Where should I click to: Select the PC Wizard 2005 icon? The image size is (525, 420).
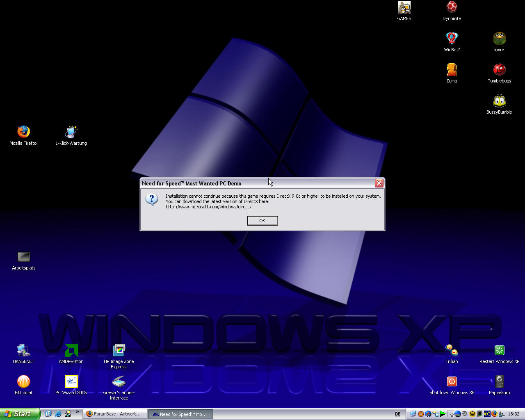coord(71,385)
